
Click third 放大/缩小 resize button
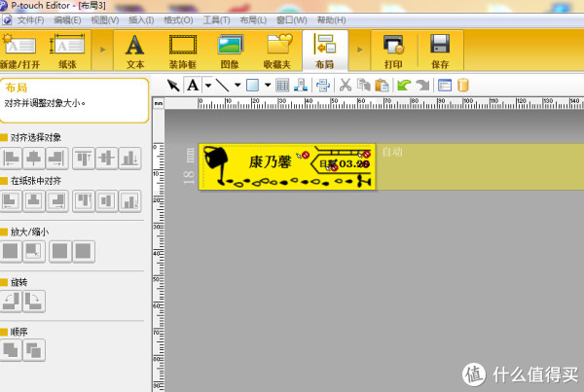(x=60, y=251)
